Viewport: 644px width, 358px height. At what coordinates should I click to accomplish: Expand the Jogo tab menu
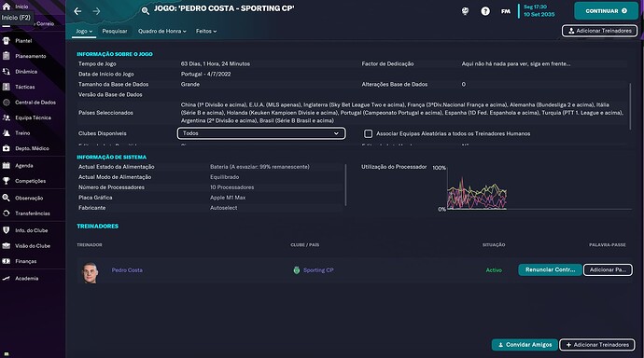(84, 31)
